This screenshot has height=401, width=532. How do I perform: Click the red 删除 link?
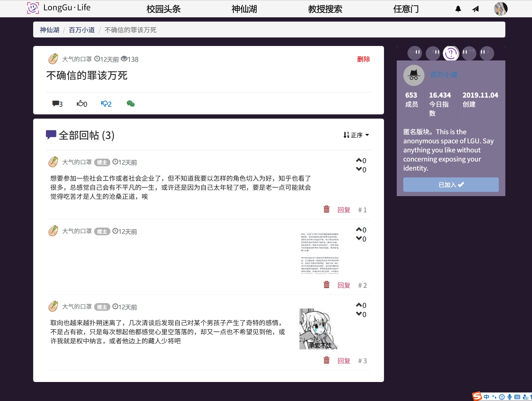click(x=363, y=59)
